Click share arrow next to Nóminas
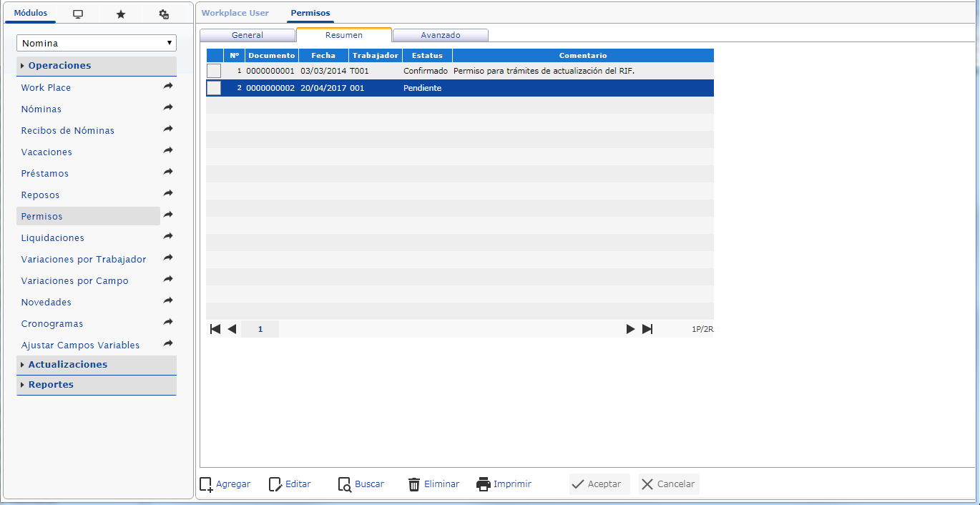Viewport: 980px width, 505px height. [168, 108]
